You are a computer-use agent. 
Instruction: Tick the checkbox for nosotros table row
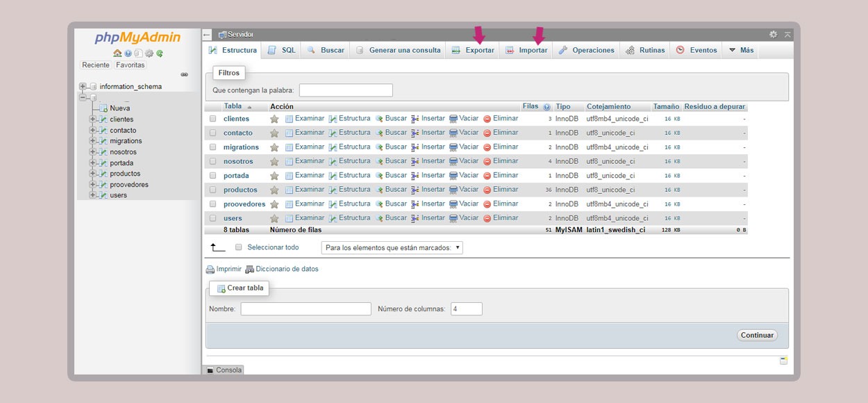(213, 161)
